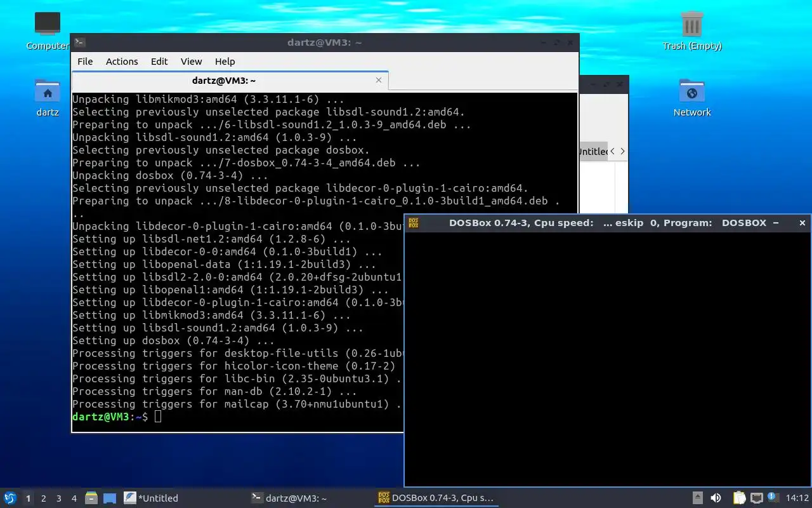Click 'Setting up libsdl-sound1.2:amd64 (1.0.3-9)' line
This screenshot has width=812, height=508.
click(x=218, y=328)
